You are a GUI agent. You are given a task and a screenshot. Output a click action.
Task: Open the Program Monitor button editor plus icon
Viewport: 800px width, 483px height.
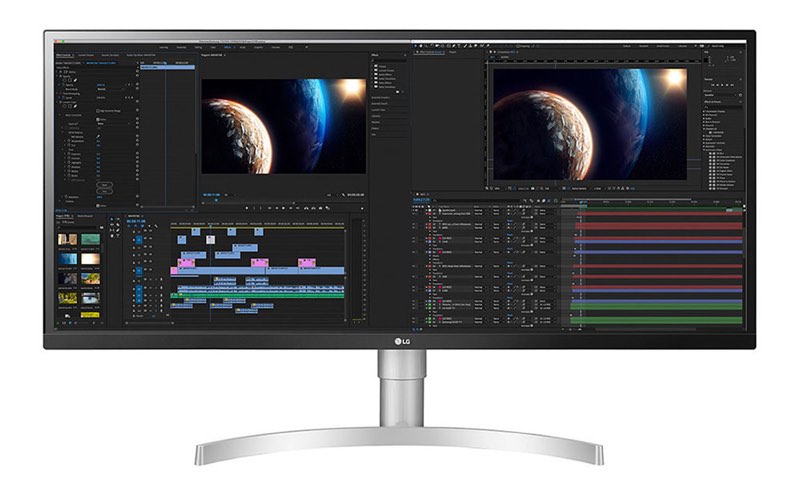pyautogui.click(x=362, y=208)
